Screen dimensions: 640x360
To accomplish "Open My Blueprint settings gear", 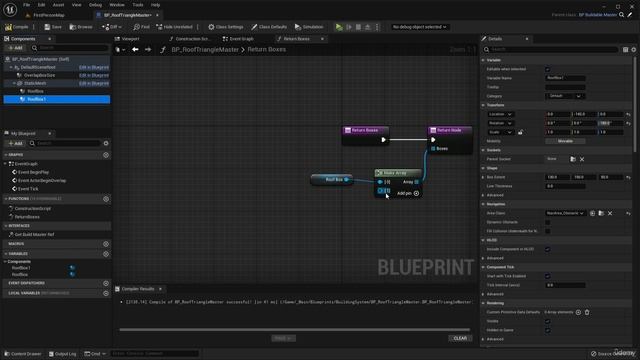I will pyautogui.click(x=106, y=143).
